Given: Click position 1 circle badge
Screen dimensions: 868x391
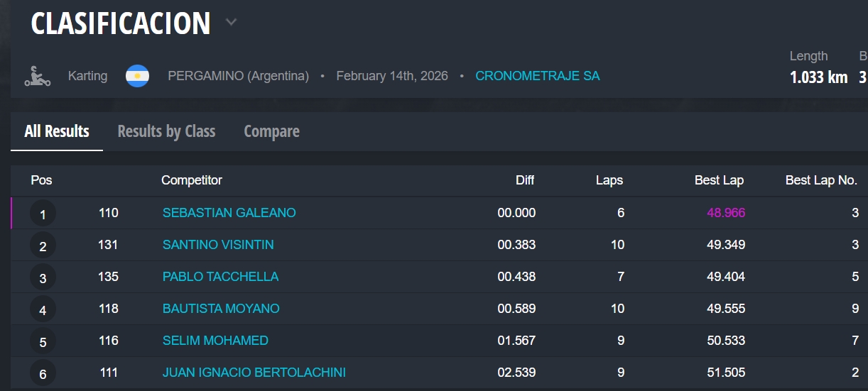Looking at the screenshot, I should pos(43,214).
